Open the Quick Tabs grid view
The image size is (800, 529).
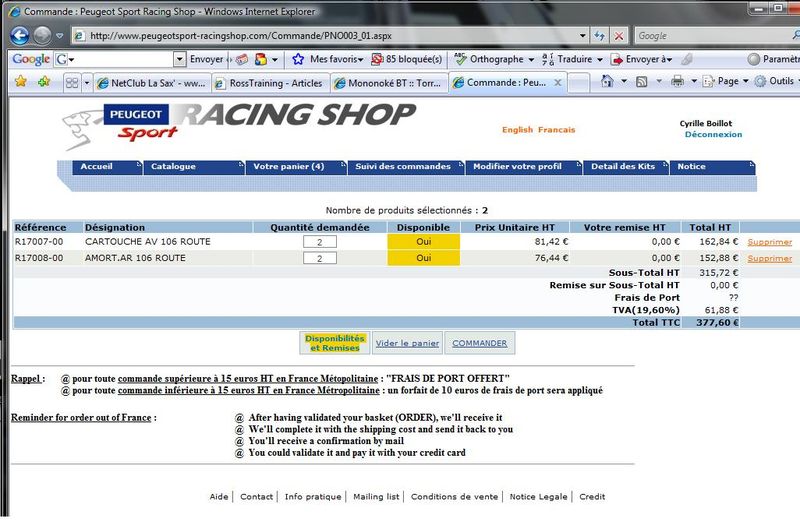(72, 83)
